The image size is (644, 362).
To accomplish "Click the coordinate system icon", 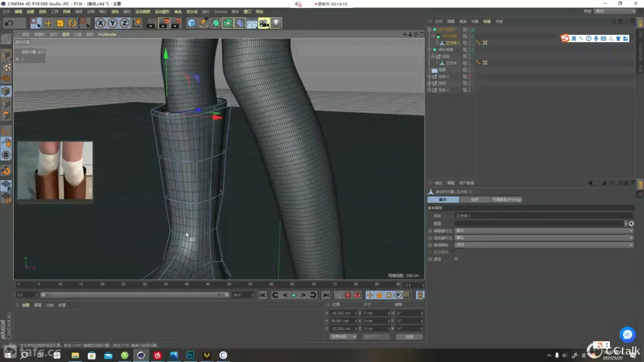I will coord(137,23).
